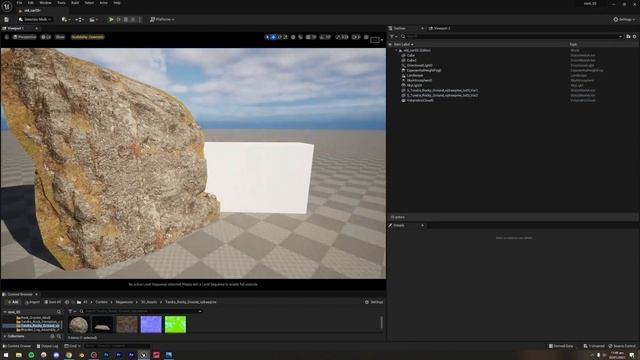Open the toolbar Settings menu

[624, 19]
